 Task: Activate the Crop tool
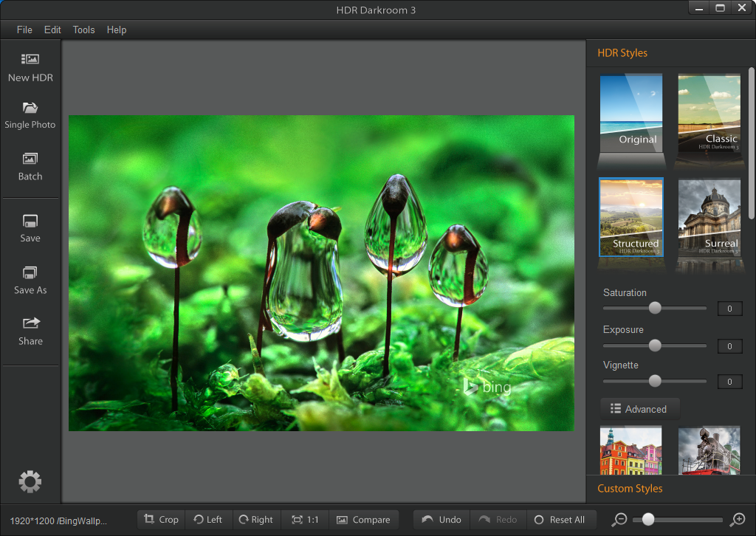(161, 520)
